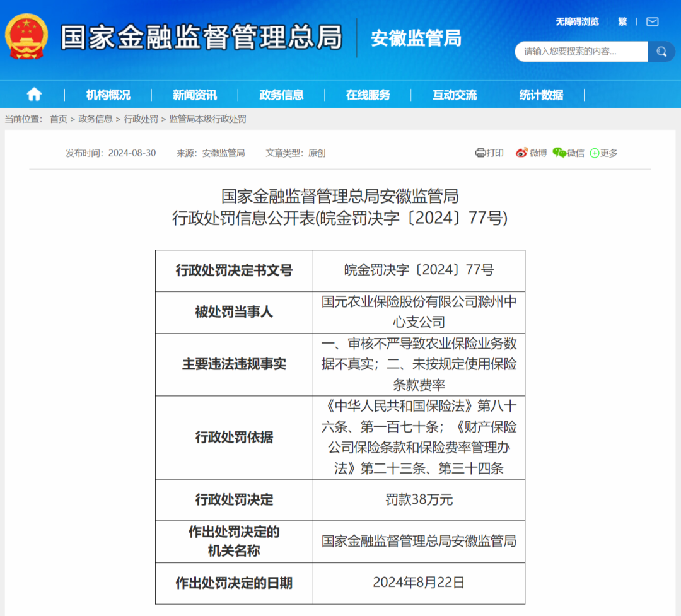Image resolution: width=681 pixels, height=616 pixels.
Task: Click the issuing authority cell 安徽监管局
Action: tap(419, 542)
